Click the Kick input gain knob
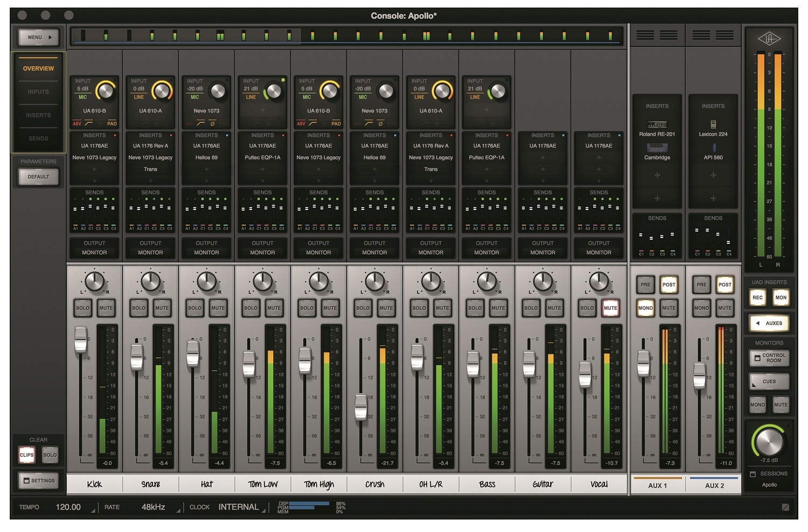Image resolution: width=808 pixels, height=532 pixels. (x=106, y=91)
